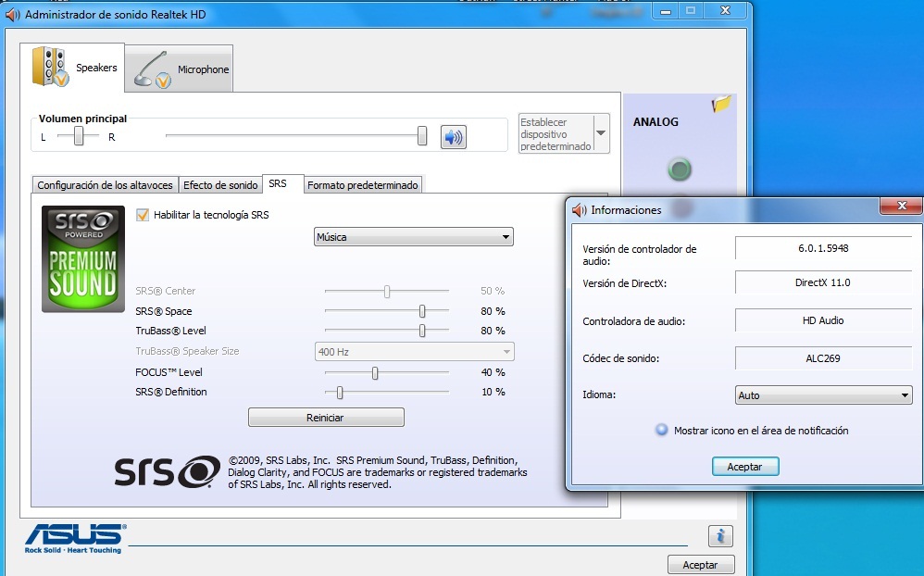Click the SRS Center slider handle
The width and height of the screenshot is (924, 576).
pos(387,292)
